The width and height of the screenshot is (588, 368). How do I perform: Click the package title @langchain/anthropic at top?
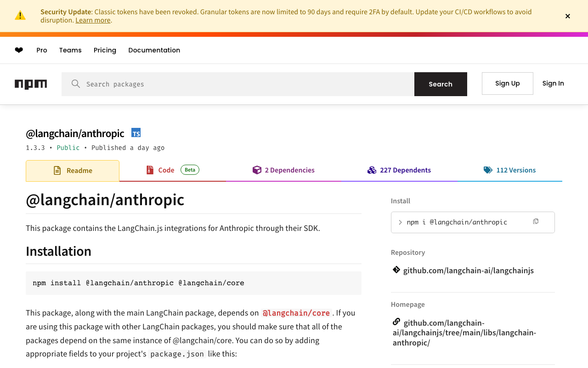tap(75, 133)
